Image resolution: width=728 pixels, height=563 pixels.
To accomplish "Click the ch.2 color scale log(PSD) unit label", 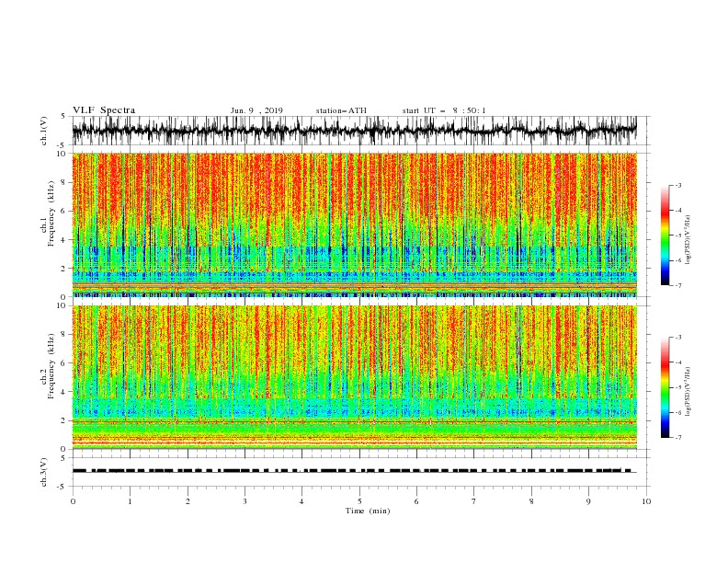I will tap(688, 391).
